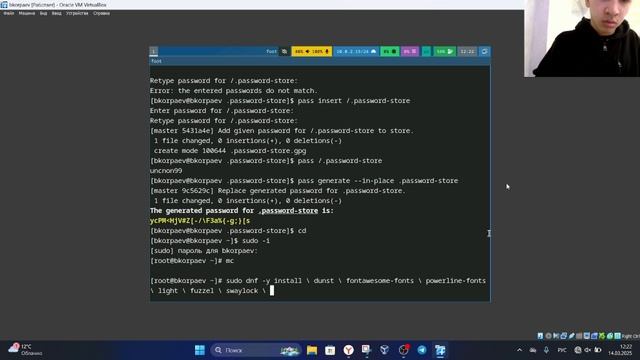Open the Microsoft Store taskbar icon
The width and height of the screenshot is (640, 360).
330,350
